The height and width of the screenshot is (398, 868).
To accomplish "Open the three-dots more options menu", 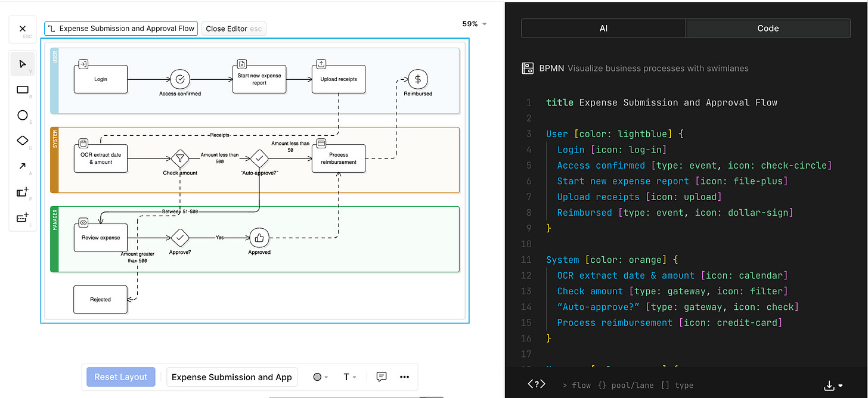I will click(405, 377).
